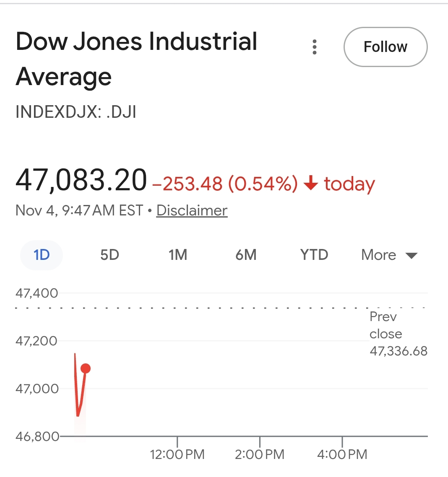Expand the More time range dropdown
The image size is (448, 477).
click(x=389, y=255)
